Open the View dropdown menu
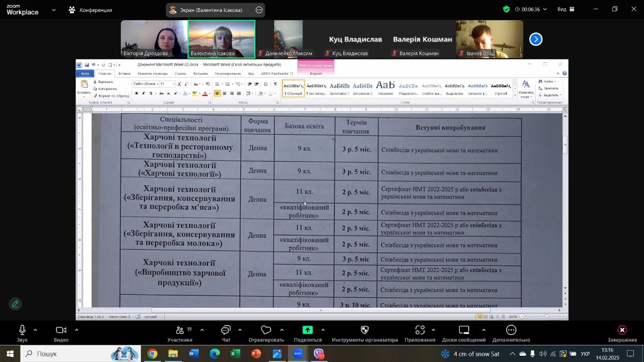The image size is (644, 362). point(565,9)
